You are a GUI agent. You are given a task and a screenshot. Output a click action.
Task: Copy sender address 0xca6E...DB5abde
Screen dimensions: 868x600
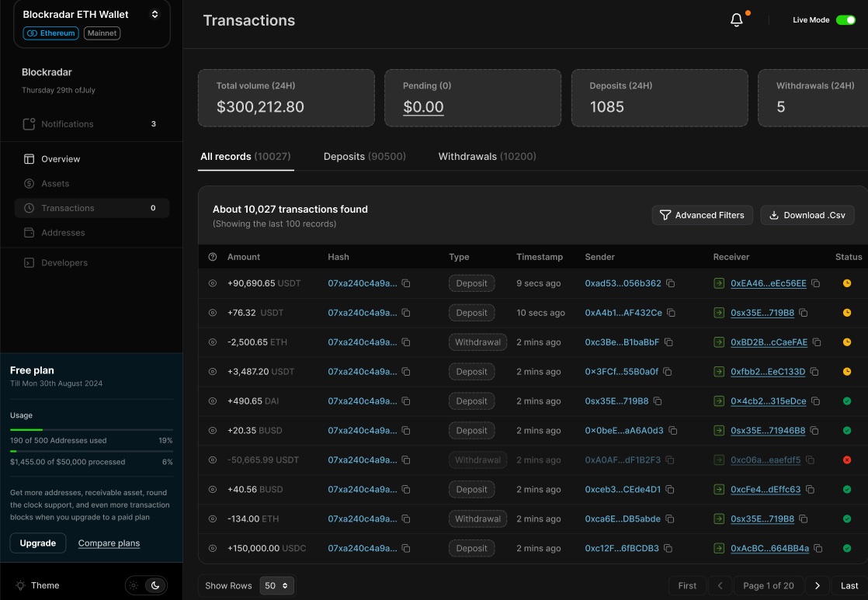[670, 518]
